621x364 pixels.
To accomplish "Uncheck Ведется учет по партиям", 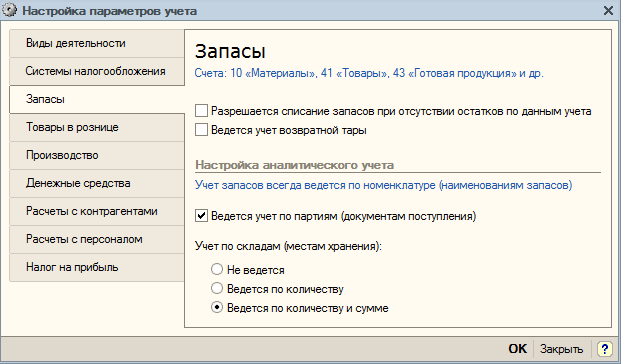I will coord(201,216).
